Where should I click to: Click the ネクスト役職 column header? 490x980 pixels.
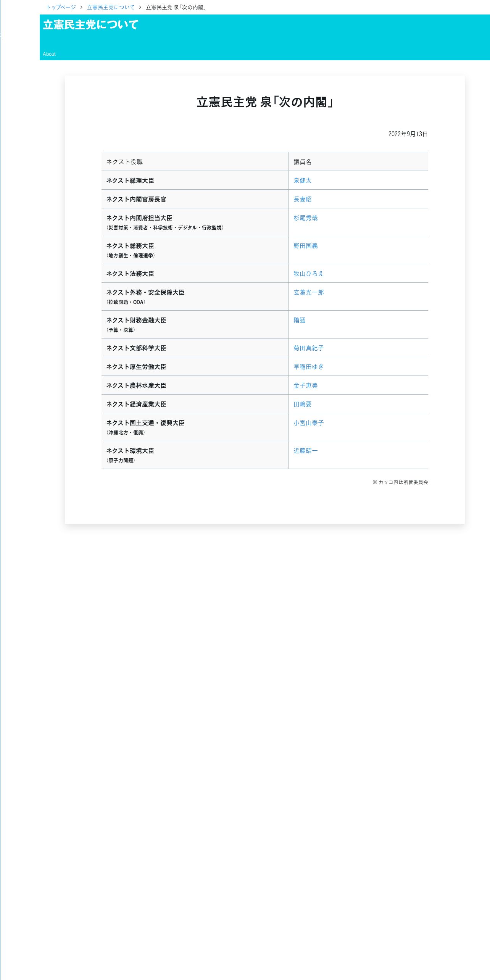(x=195, y=161)
